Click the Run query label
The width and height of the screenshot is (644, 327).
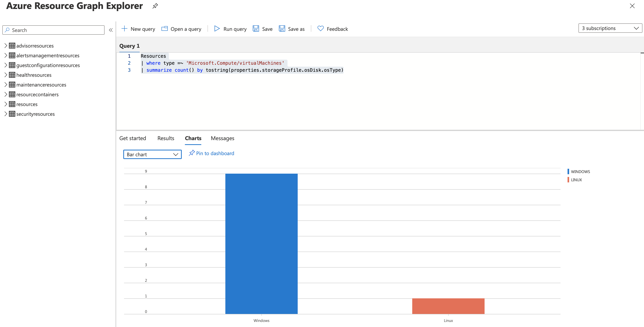pyautogui.click(x=235, y=29)
